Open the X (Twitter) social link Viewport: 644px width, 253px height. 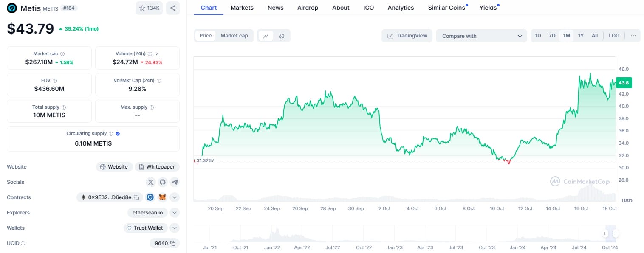150,182
